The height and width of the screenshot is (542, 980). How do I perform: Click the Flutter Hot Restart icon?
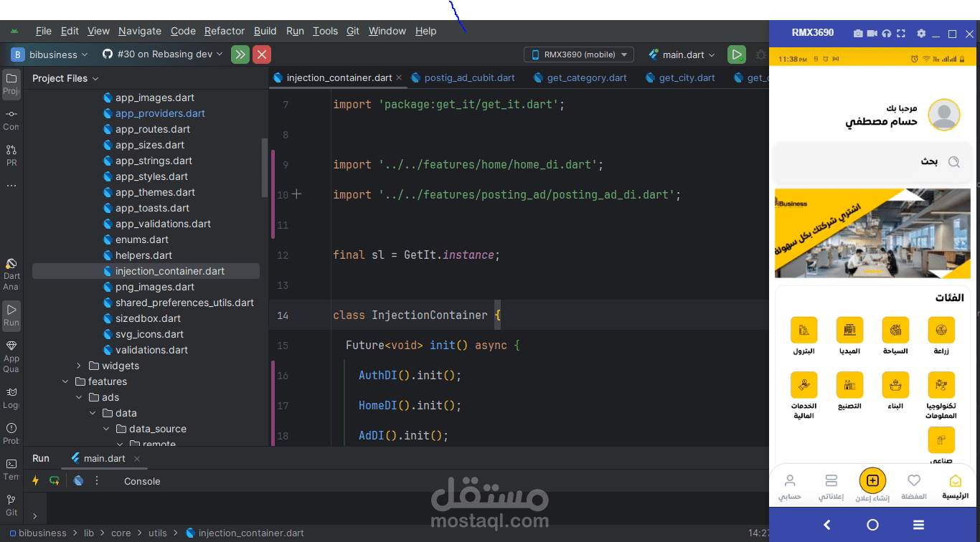55,480
